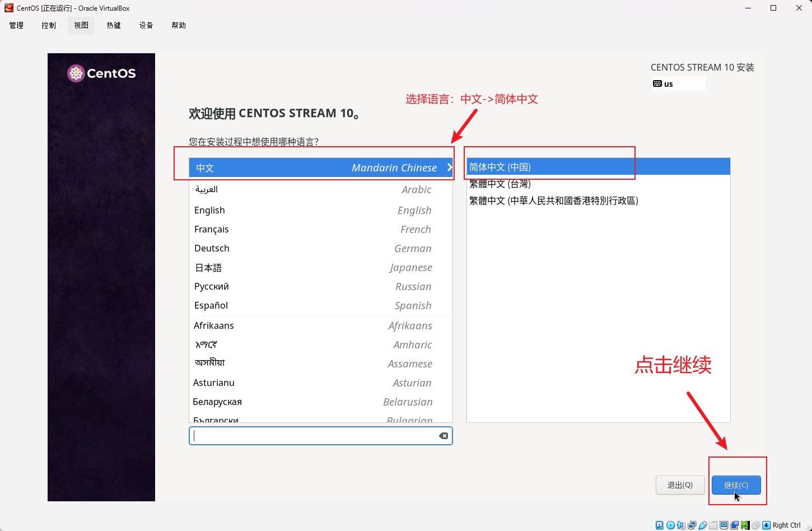This screenshot has height=531, width=812.
Task: Choose Français from the language list
Action: click(x=321, y=229)
